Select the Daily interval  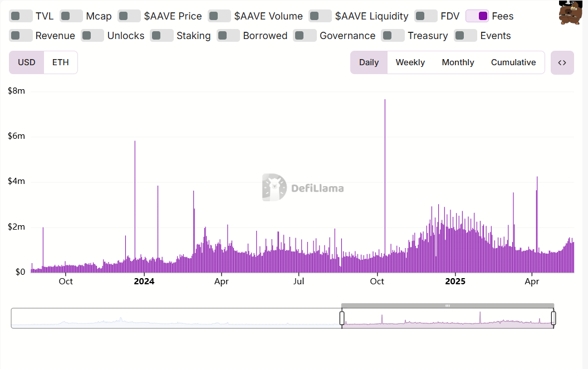[369, 62]
